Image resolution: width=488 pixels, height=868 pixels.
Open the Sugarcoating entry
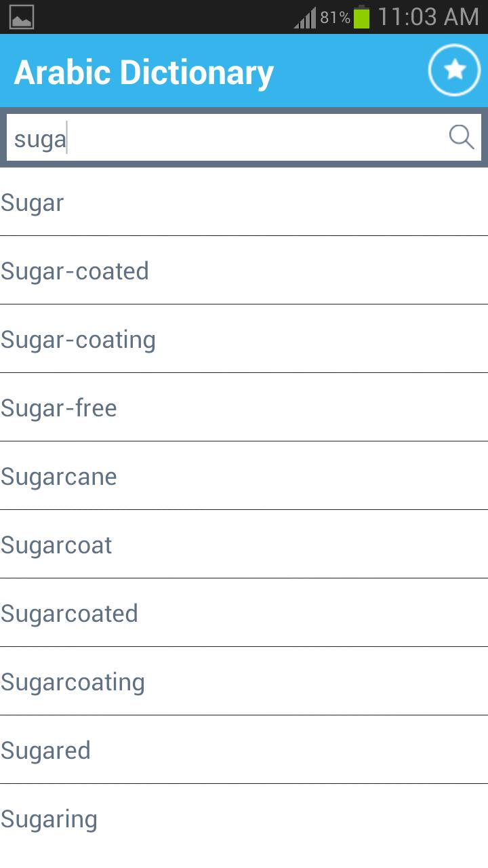(x=244, y=682)
